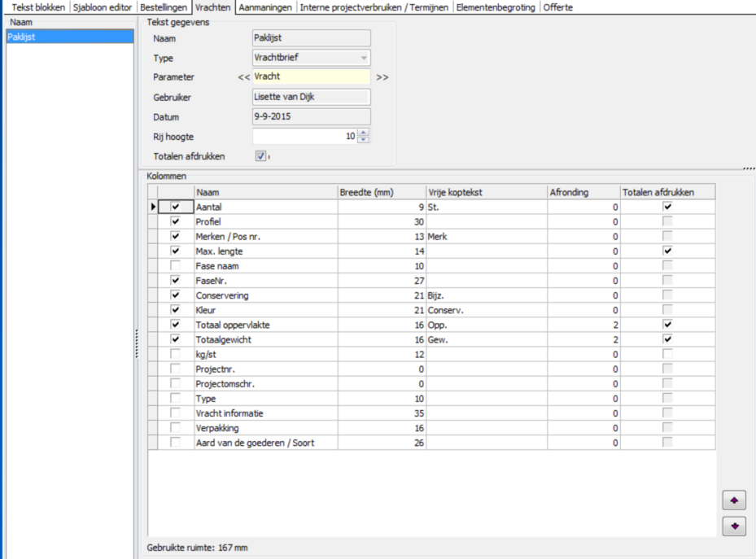This screenshot has width=756, height=559.
Task: Click the Parameter field showing Vracht
Action: coord(312,76)
